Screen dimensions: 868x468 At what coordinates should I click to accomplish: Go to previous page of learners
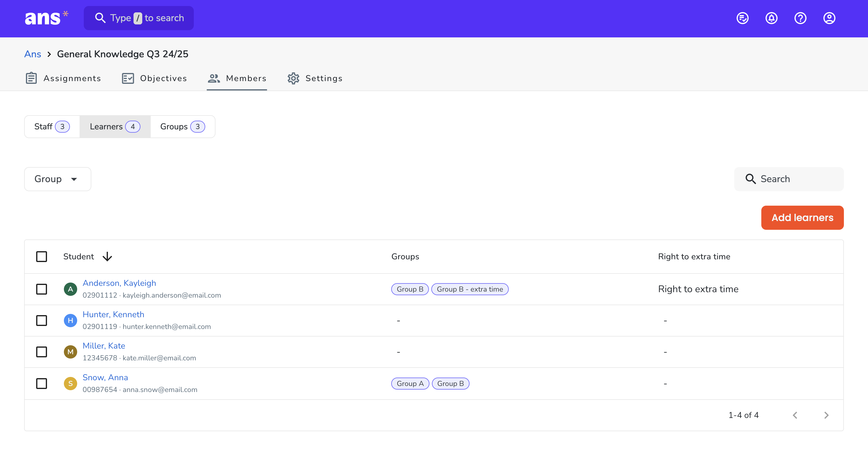[795, 415]
